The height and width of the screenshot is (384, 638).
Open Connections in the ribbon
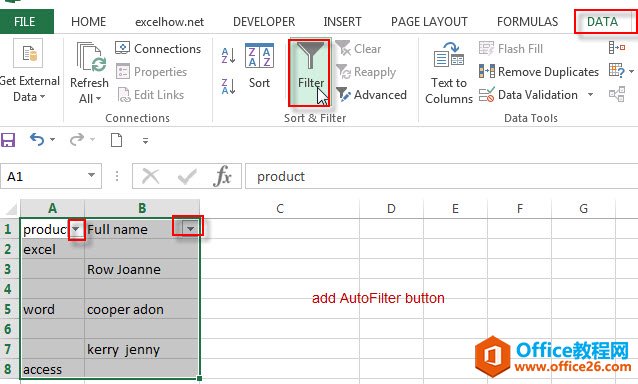point(158,48)
